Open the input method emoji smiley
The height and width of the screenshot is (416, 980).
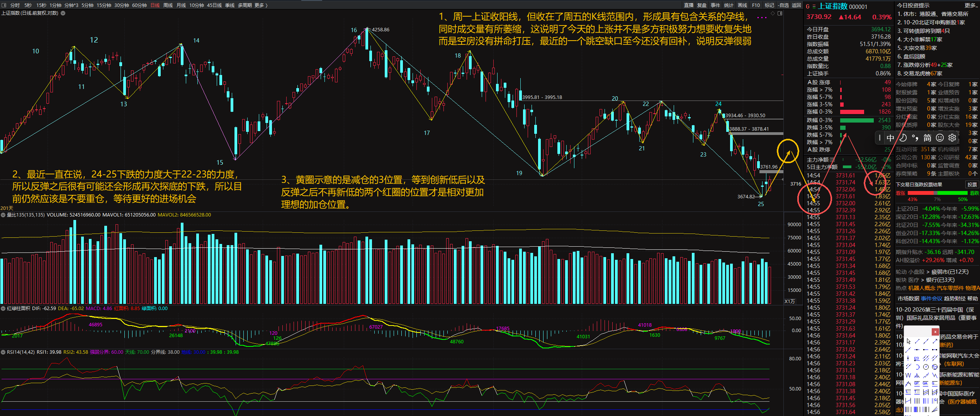940,138
